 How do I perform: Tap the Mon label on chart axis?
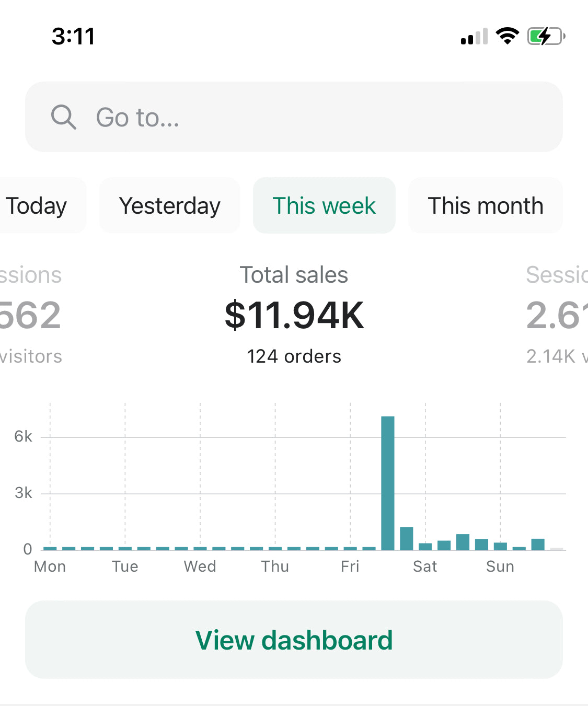pos(50,567)
